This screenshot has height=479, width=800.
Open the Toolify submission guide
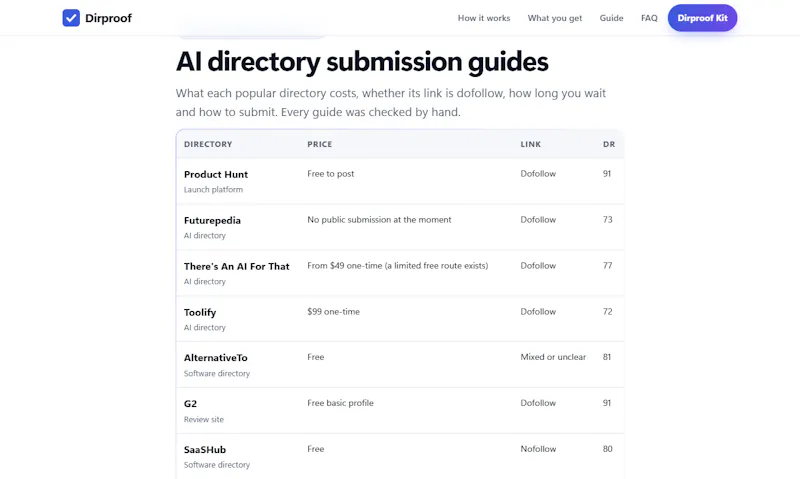tap(200, 312)
